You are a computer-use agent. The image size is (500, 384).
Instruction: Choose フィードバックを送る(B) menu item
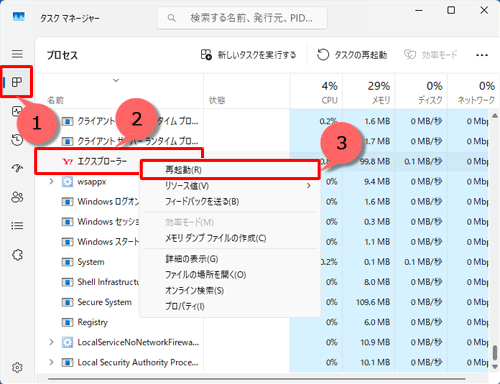pos(230,202)
